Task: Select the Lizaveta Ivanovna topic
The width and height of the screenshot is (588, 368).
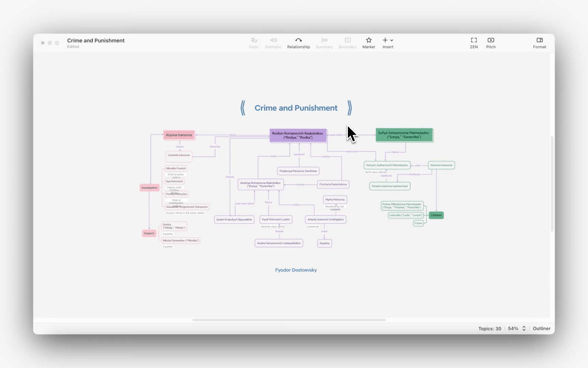Action: click(x=179, y=156)
